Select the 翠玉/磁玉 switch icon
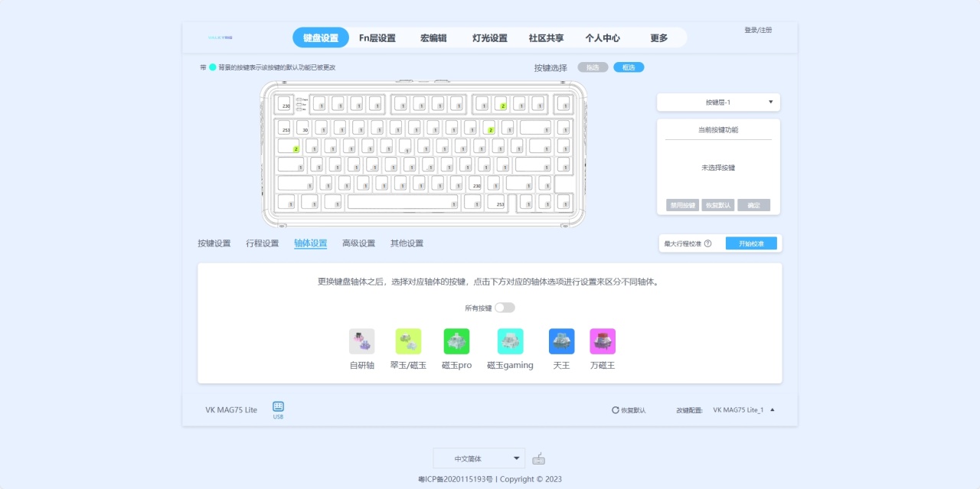The width and height of the screenshot is (980, 489). [408, 341]
